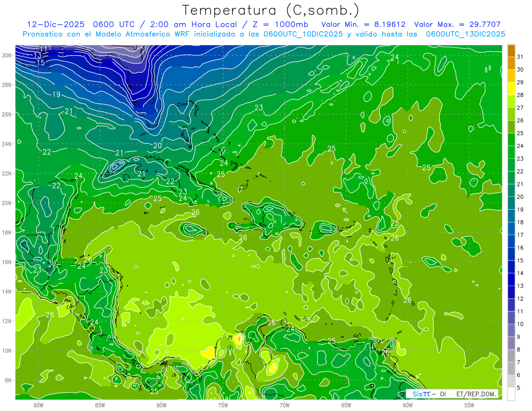Click the gray swatch between 6 and 7
The image size is (532, 411).
coord(511,368)
